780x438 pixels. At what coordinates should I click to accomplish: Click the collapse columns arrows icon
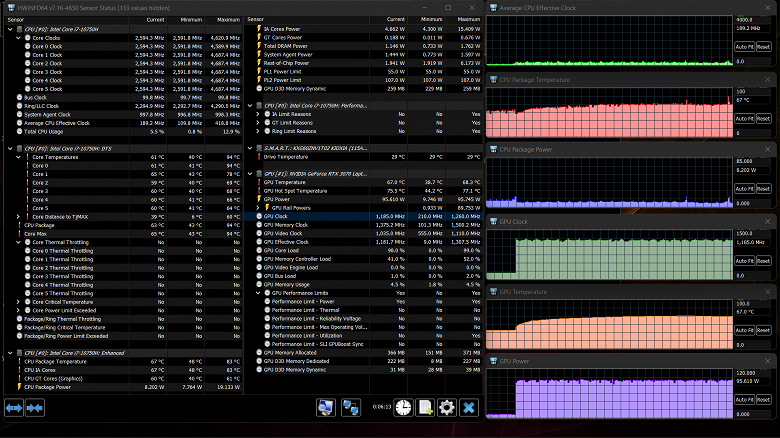35,408
